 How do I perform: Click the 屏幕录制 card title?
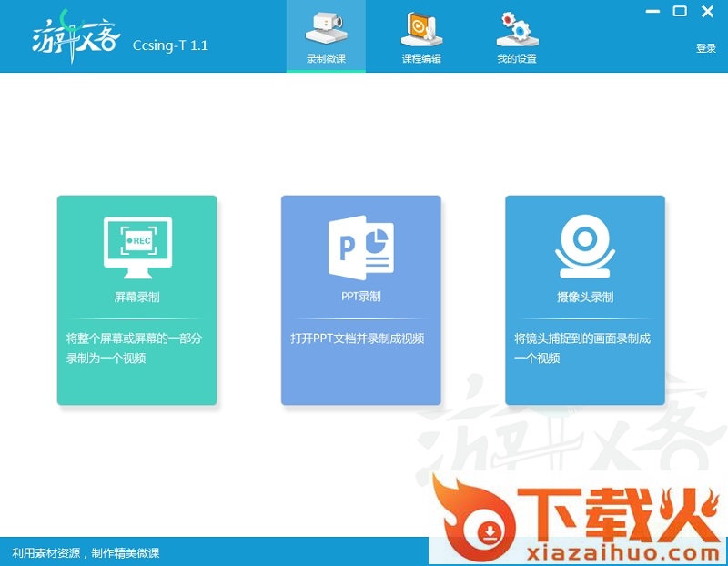[137, 298]
